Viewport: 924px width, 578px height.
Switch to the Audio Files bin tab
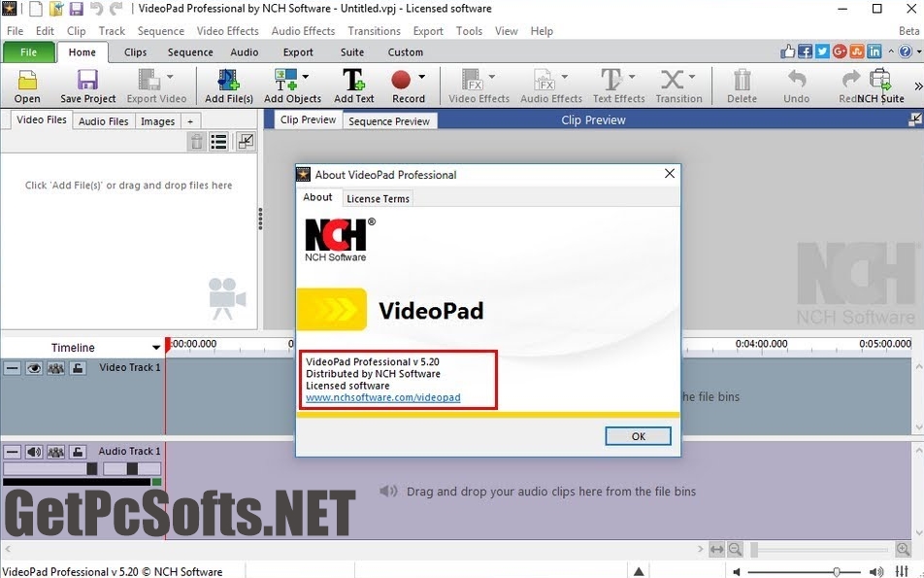(103, 120)
